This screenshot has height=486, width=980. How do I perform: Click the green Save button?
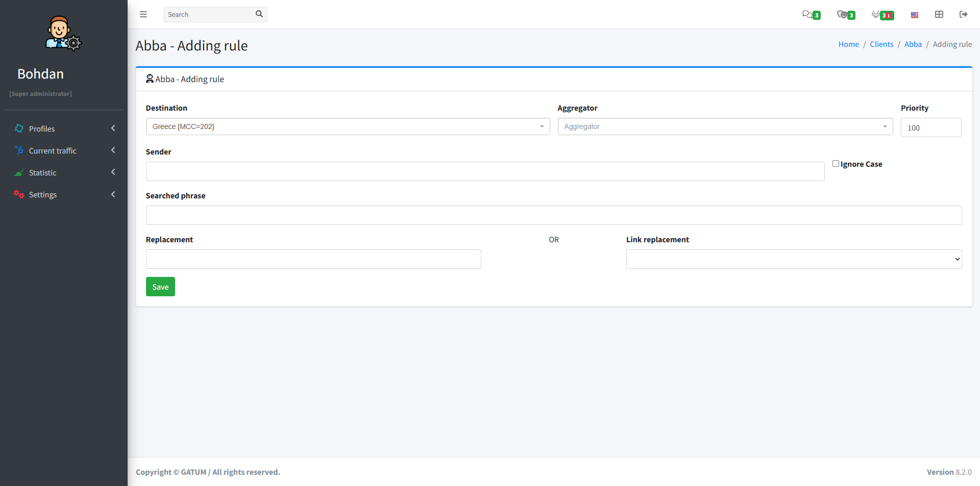[x=160, y=287]
